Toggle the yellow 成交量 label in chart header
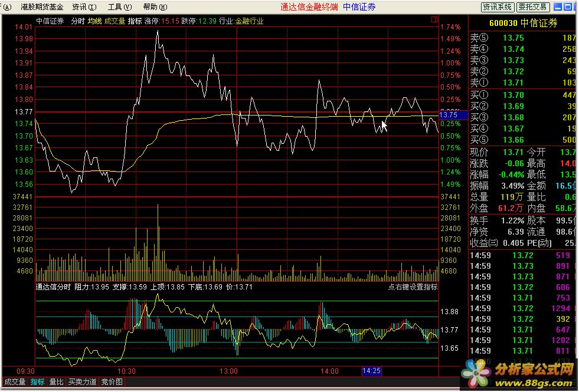This screenshot has width=579, height=392. click(x=115, y=21)
